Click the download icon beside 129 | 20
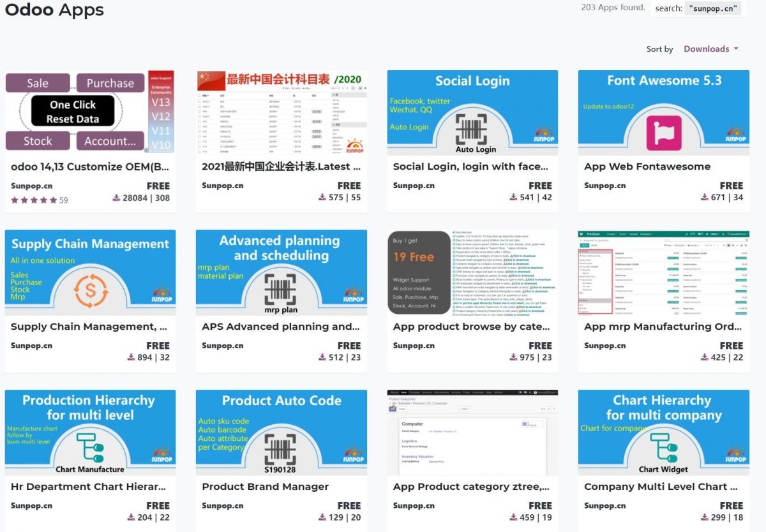 pos(322,517)
